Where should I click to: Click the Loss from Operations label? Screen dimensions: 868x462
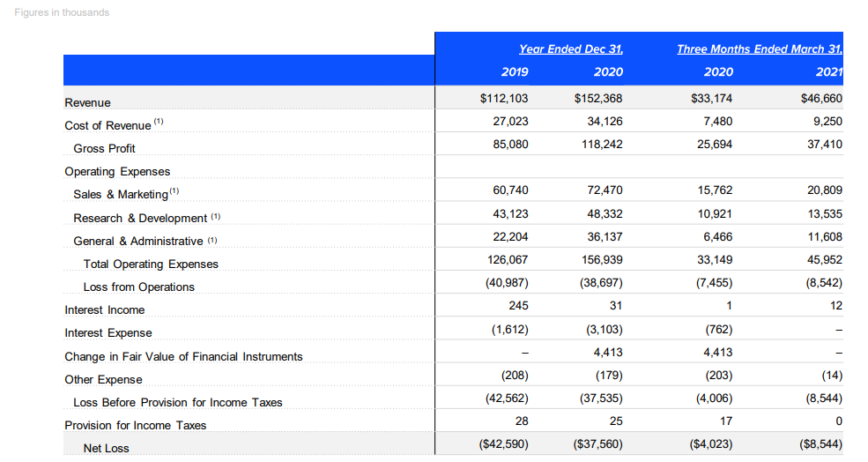138,287
